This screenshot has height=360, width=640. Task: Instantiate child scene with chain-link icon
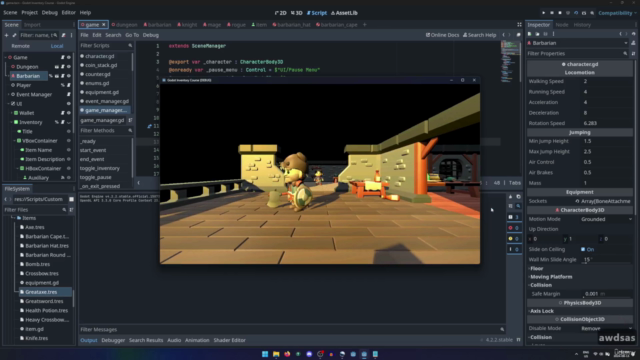pyautogui.click(x=14, y=36)
